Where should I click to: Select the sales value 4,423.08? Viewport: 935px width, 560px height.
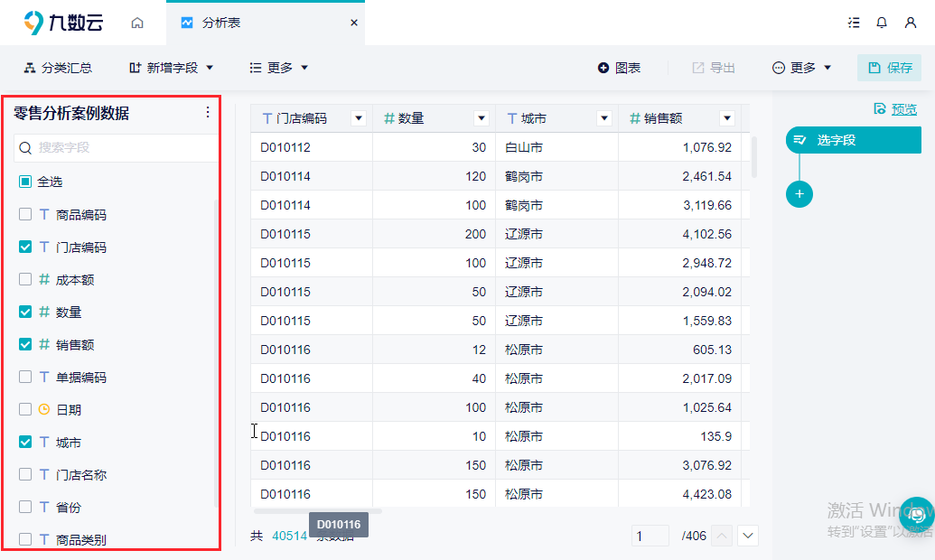[679, 494]
